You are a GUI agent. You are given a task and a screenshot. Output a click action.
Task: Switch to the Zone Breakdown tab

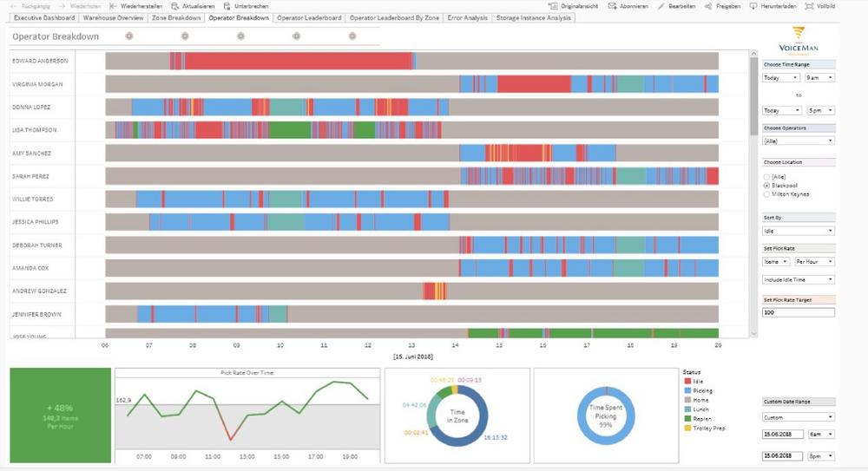(x=176, y=17)
